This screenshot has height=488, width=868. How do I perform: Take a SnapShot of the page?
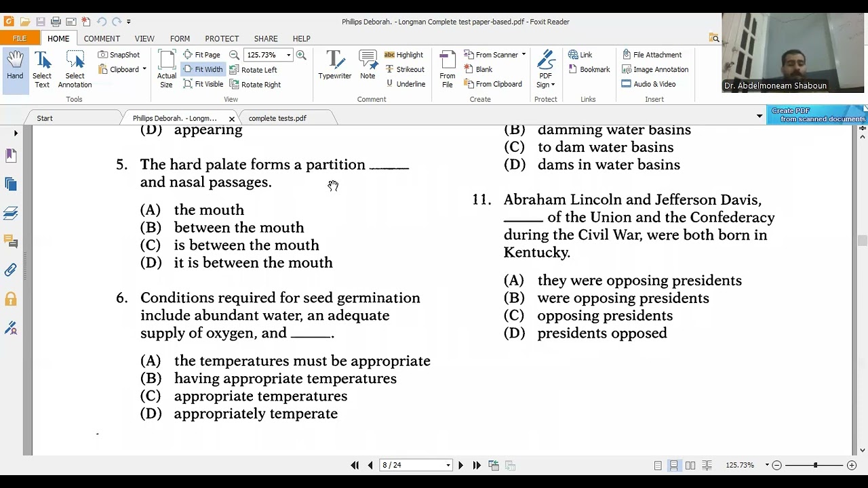119,55
